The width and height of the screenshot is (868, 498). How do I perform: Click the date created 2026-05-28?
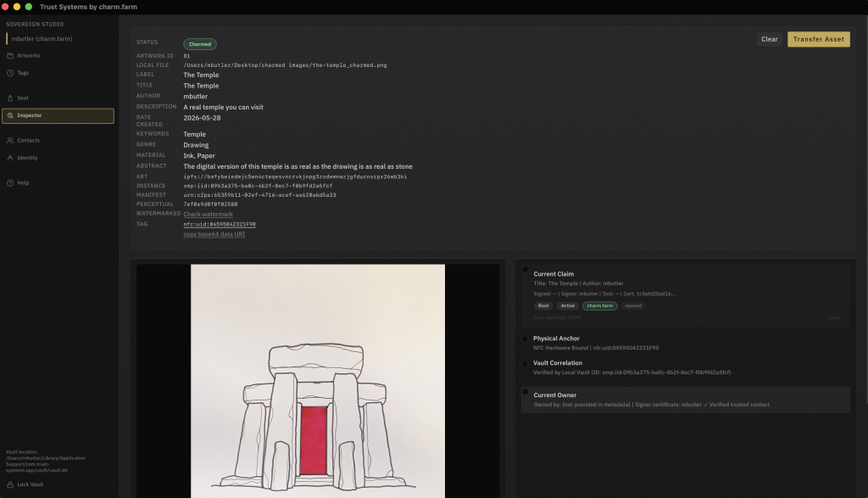point(202,118)
